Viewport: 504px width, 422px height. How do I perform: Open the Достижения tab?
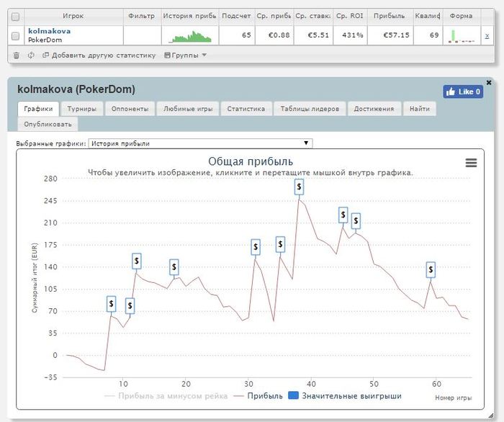374,109
